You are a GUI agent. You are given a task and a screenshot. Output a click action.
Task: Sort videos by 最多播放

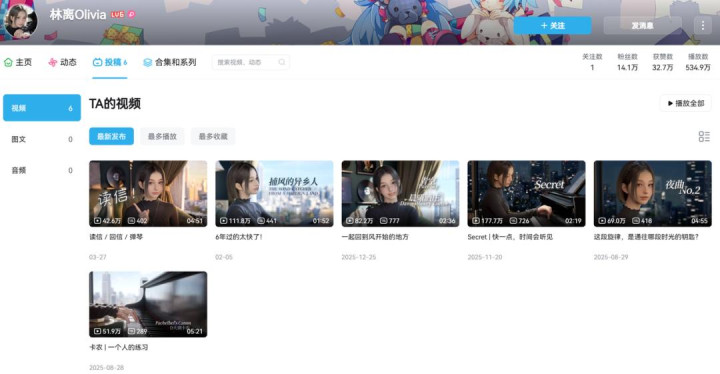pyautogui.click(x=162, y=136)
